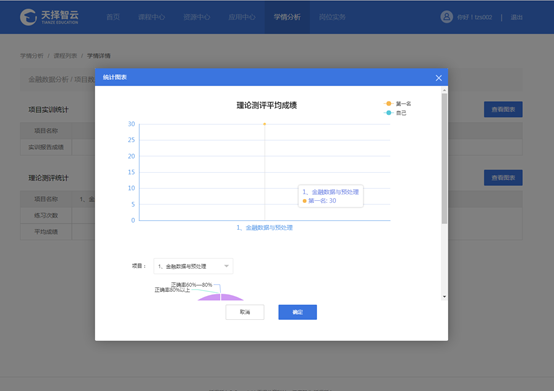Viewport: 554px width, 391px height.
Task: Click the dialog vertical scrollbar thumb
Action: (x=444, y=158)
